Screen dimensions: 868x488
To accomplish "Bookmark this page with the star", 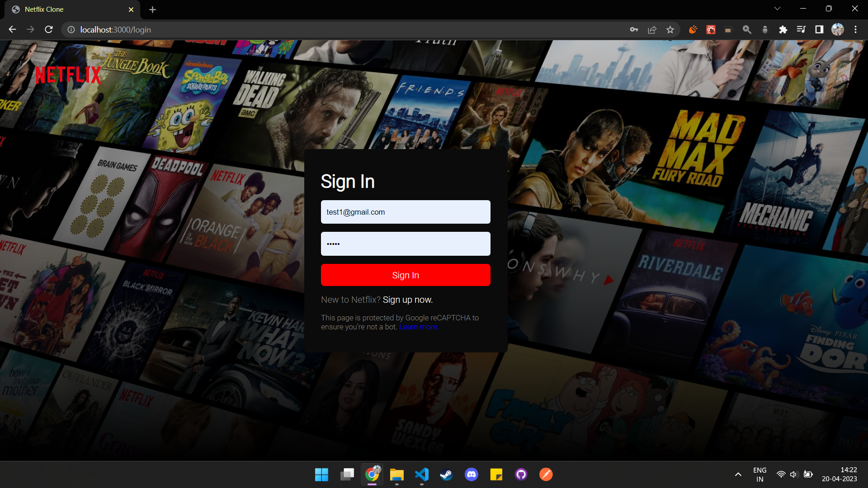I will click(x=670, y=29).
